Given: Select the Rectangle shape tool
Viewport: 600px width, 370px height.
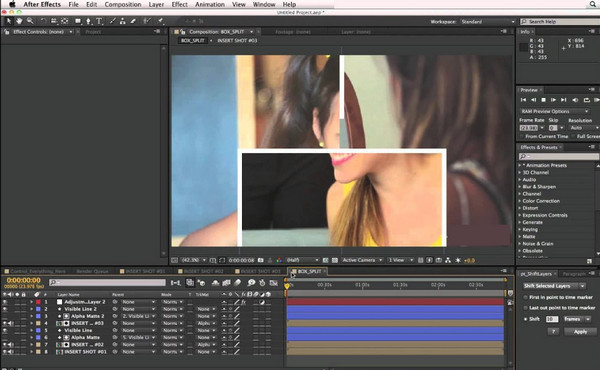Looking at the screenshot, I should click(78, 21).
